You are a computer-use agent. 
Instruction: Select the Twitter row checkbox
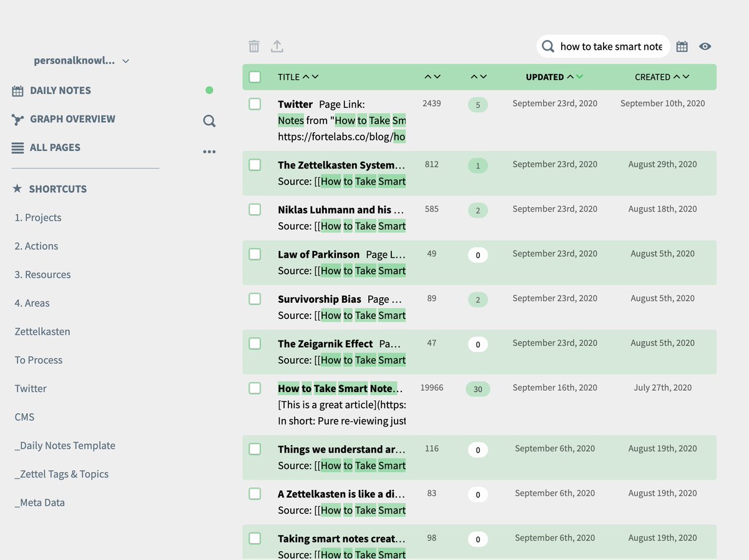tap(255, 104)
